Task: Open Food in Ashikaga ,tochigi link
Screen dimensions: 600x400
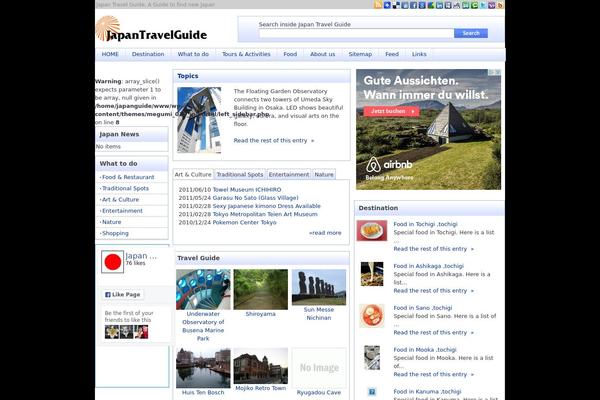Action: click(x=429, y=266)
